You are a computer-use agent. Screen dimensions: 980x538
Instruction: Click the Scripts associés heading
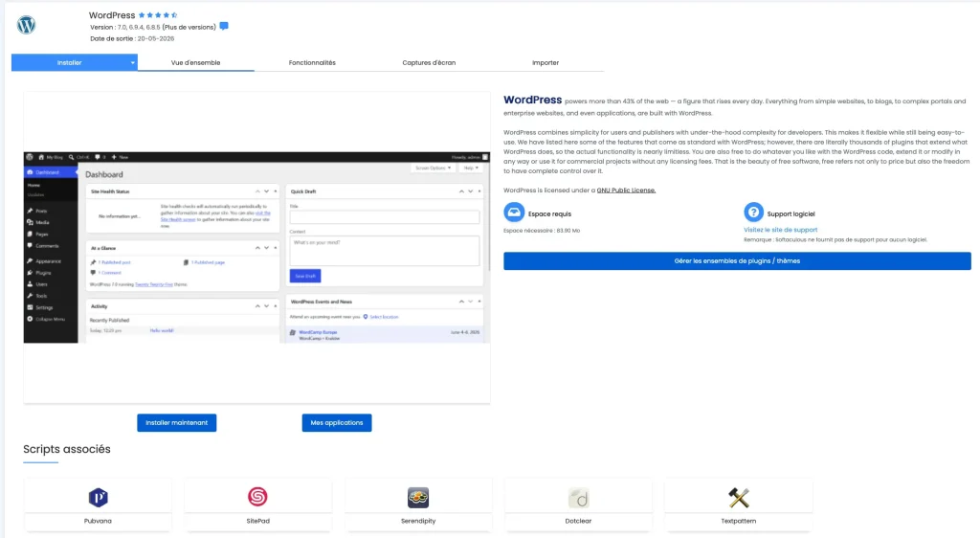point(67,449)
